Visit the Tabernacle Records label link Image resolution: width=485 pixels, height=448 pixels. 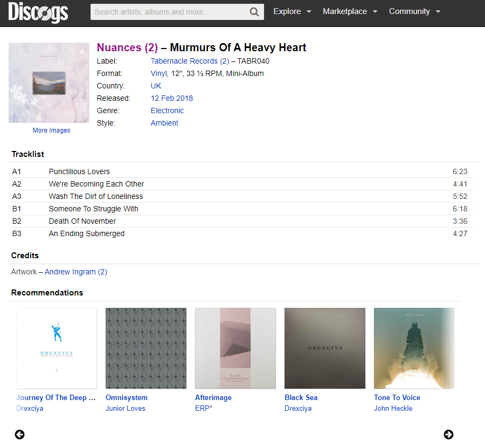click(x=190, y=61)
